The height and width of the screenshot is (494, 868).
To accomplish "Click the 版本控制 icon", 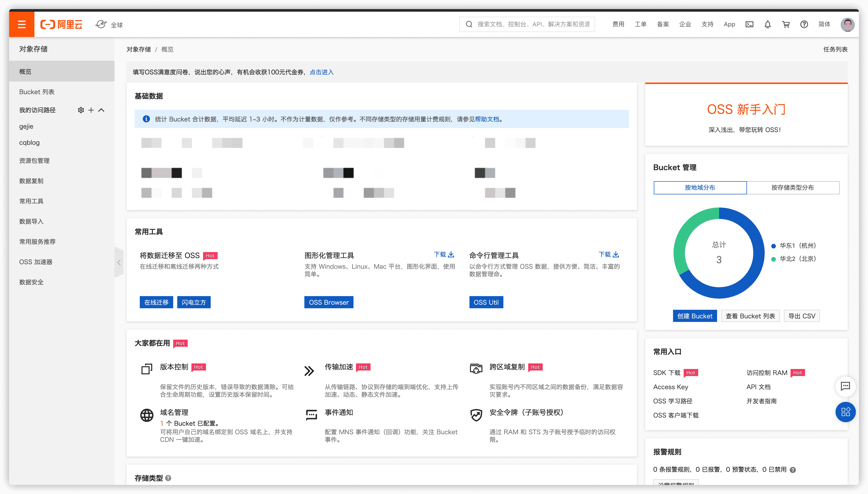I will pyautogui.click(x=147, y=369).
